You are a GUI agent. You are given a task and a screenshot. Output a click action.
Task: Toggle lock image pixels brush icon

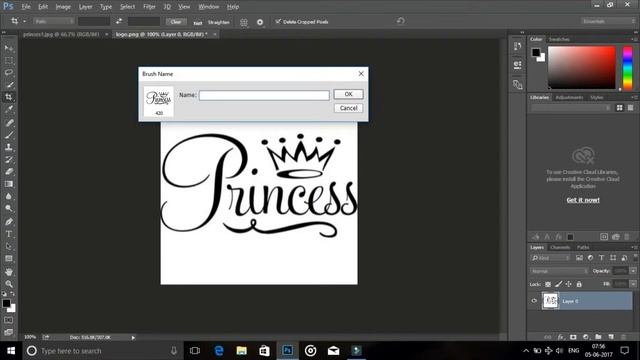(x=558, y=284)
